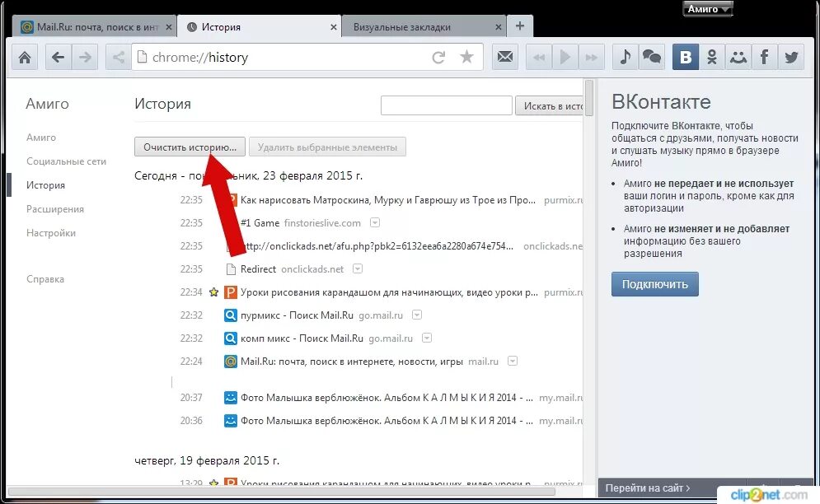Open Уроки рисования entry at 22:34
The width and height of the screenshot is (820, 504).
point(389,292)
